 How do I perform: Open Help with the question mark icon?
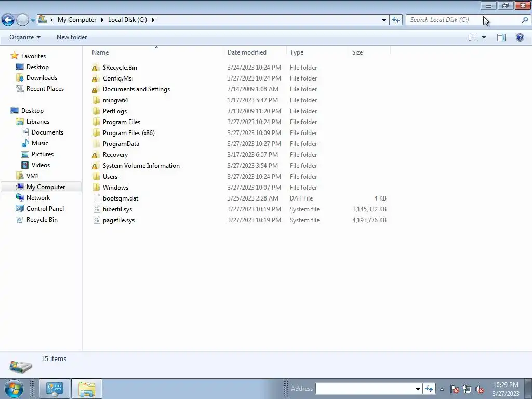click(520, 37)
